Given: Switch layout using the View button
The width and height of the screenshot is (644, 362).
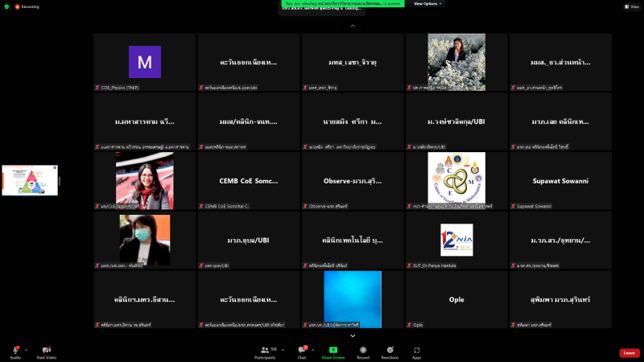Looking at the screenshot, I should tap(630, 6).
